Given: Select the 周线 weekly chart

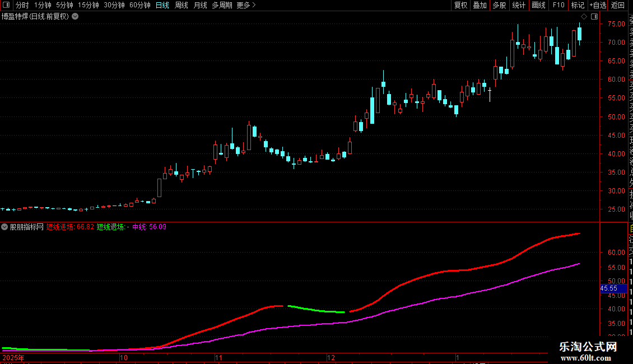Looking at the screenshot, I should 181,5.
